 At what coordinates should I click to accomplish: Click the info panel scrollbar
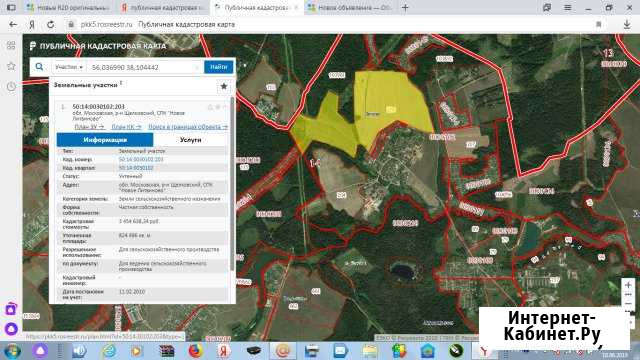click(x=232, y=184)
